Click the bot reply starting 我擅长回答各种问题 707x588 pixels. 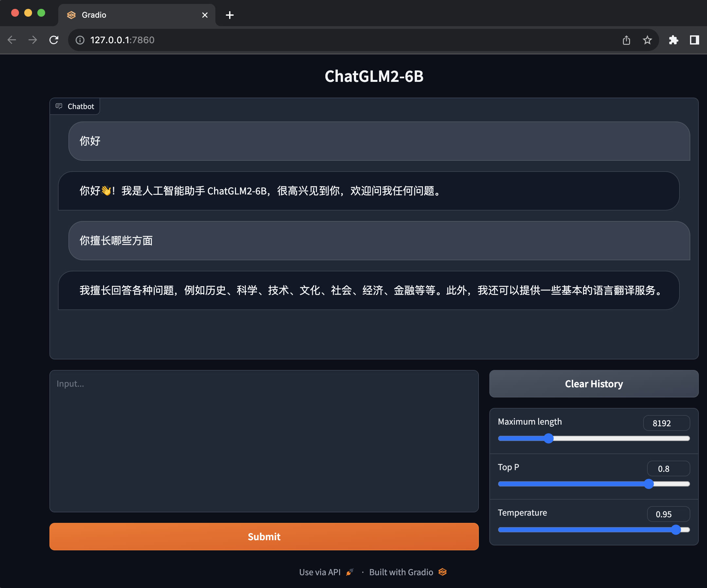369,290
